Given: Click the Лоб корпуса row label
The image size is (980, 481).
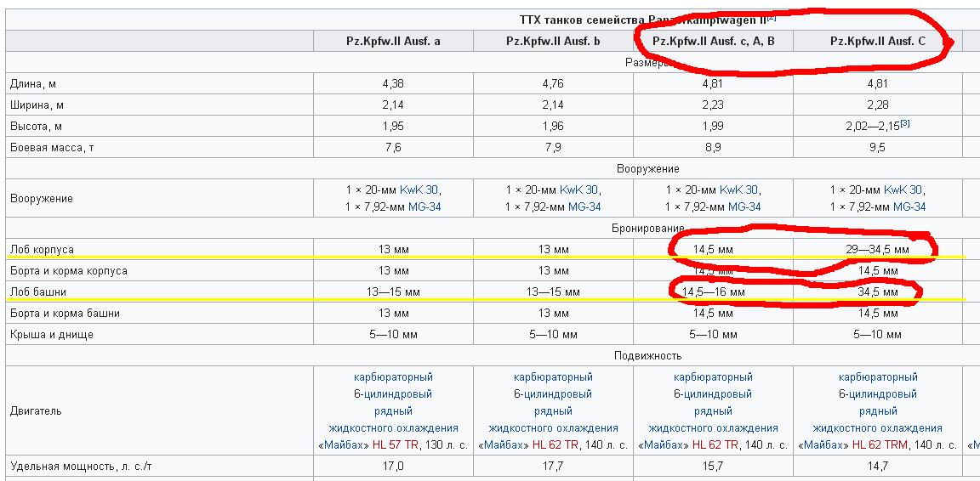Looking at the screenshot, I should pos(42,250).
